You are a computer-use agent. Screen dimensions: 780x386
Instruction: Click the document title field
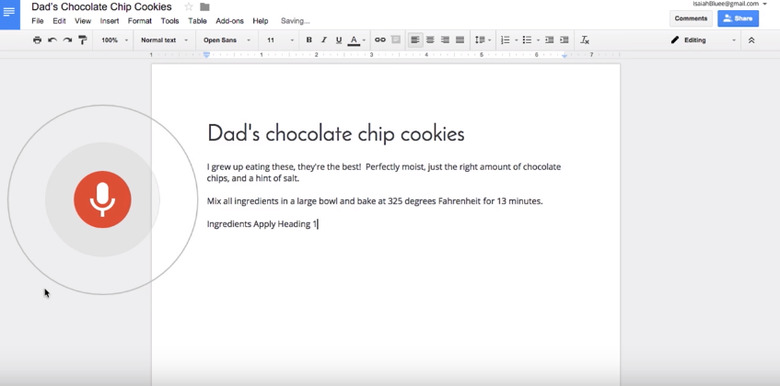[x=101, y=7]
